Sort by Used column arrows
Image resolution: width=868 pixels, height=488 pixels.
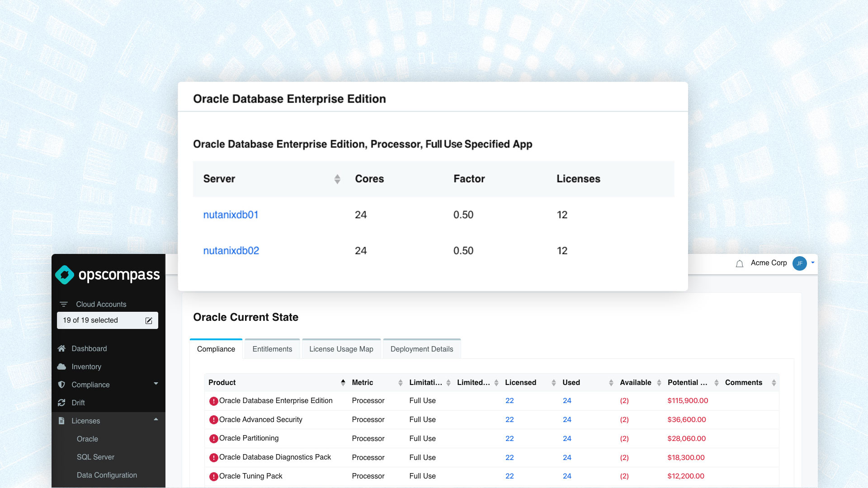coord(611,383)
